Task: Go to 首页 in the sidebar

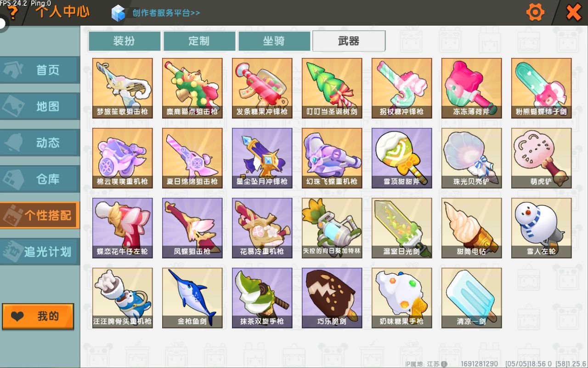Action: coord(40,70)
